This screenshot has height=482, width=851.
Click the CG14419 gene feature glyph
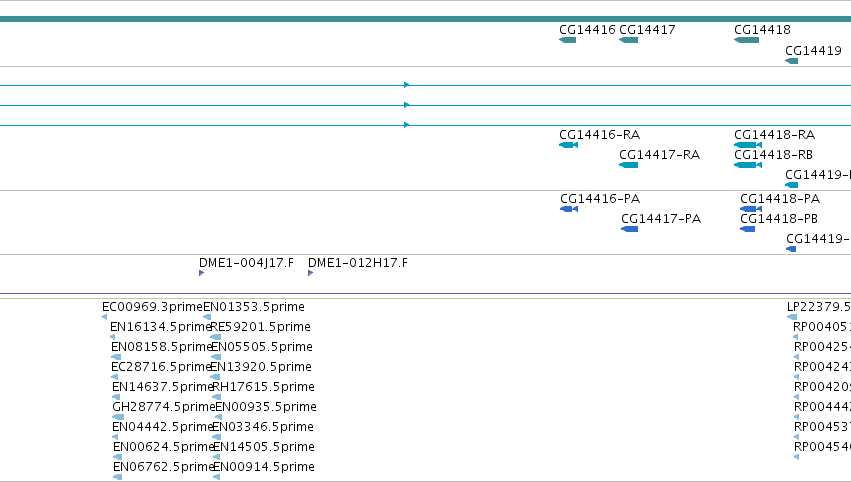pos(791,61)
